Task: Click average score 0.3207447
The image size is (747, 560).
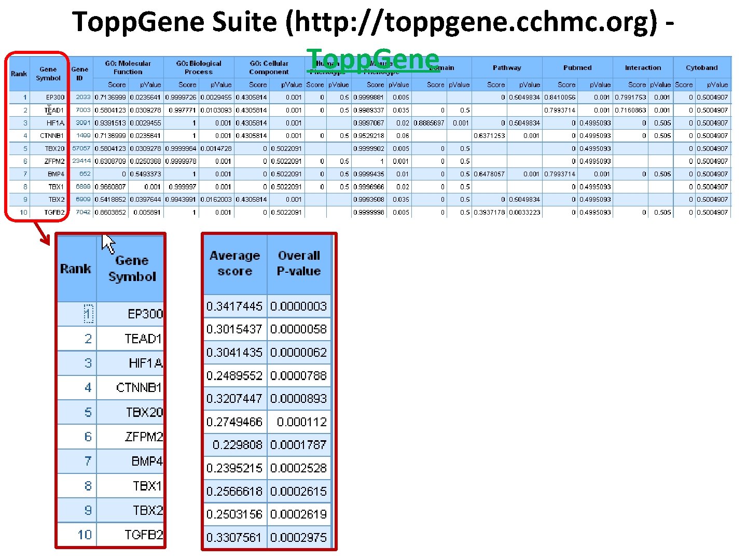Action: click(234, 399)
